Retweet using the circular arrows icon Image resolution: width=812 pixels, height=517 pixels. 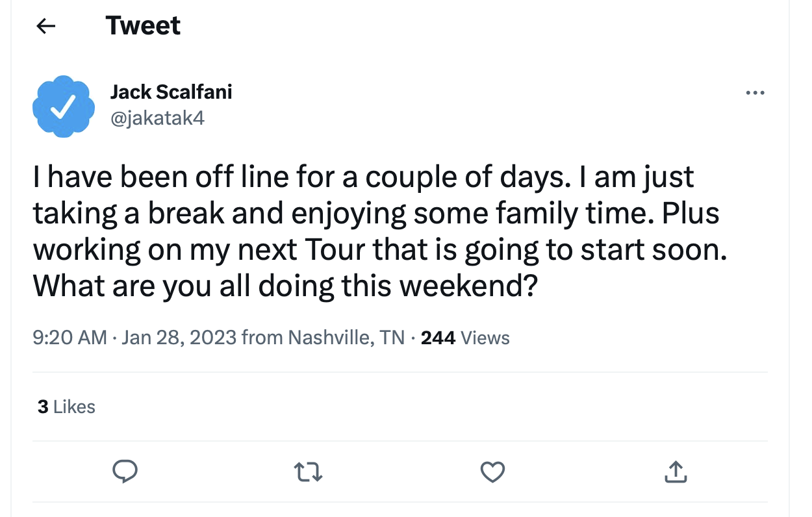pyautogui.click(x=308, y=472)
